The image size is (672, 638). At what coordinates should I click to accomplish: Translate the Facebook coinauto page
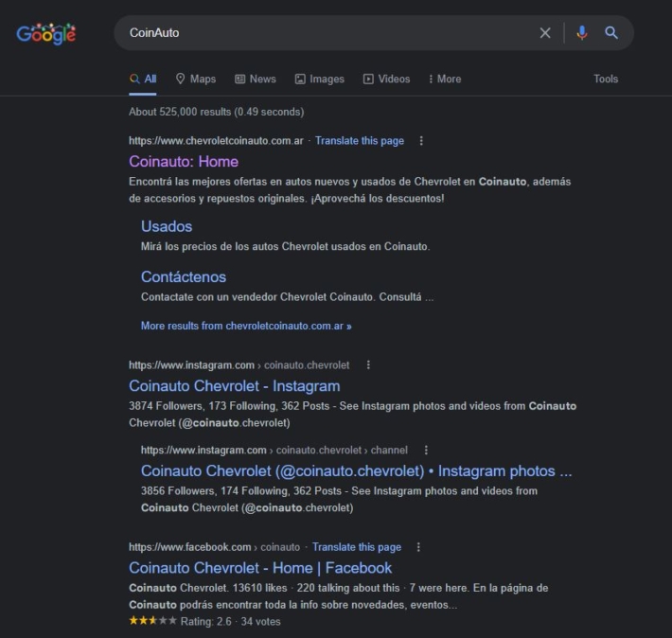357,547
